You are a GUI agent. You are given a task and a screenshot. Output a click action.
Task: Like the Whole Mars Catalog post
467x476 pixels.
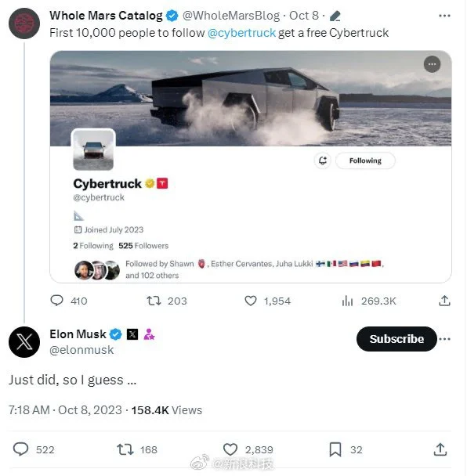click(x=251, y=301)
